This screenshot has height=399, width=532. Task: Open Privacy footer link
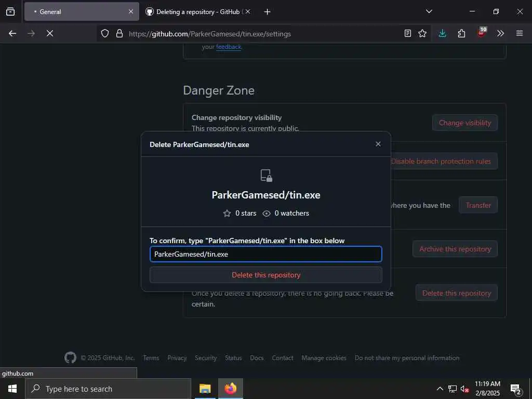click(177, 358)
